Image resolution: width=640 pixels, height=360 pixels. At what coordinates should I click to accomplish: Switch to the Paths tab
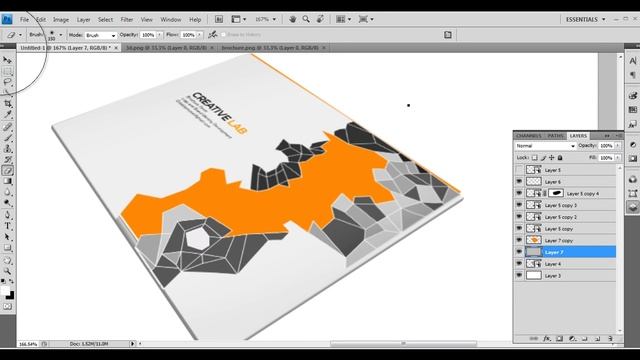click(556, 136)
